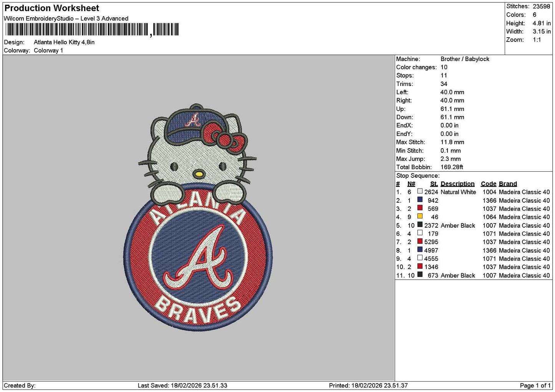Click 'Madeira Classic 40' brand in stop 6

pos(524,234)
